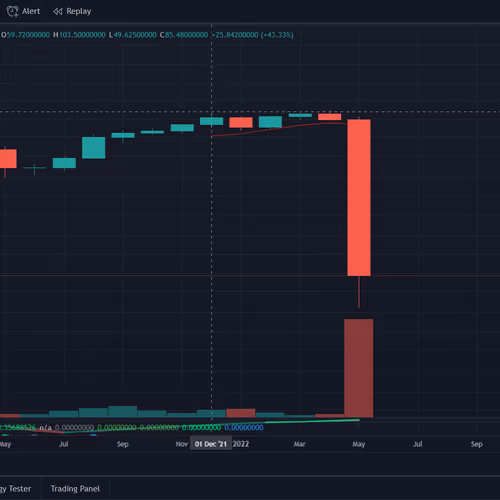Click the H103.50000000 high value
This screenshot has width=500, height=500.
pos(79,35)
